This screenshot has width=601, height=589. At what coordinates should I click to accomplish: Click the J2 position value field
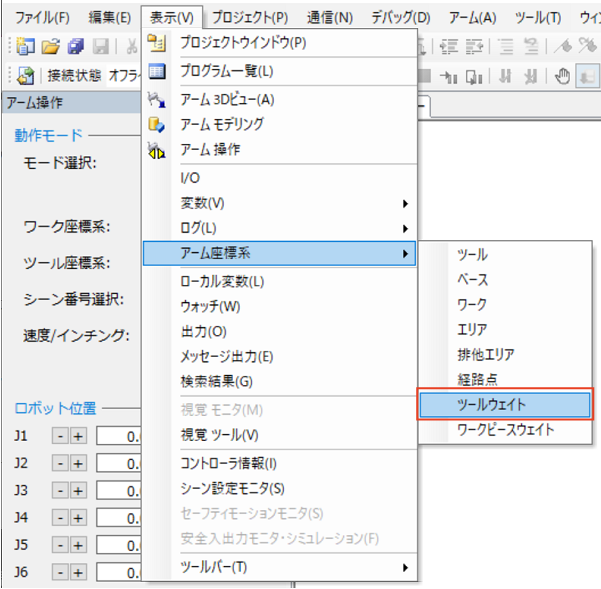coord(119,464)
